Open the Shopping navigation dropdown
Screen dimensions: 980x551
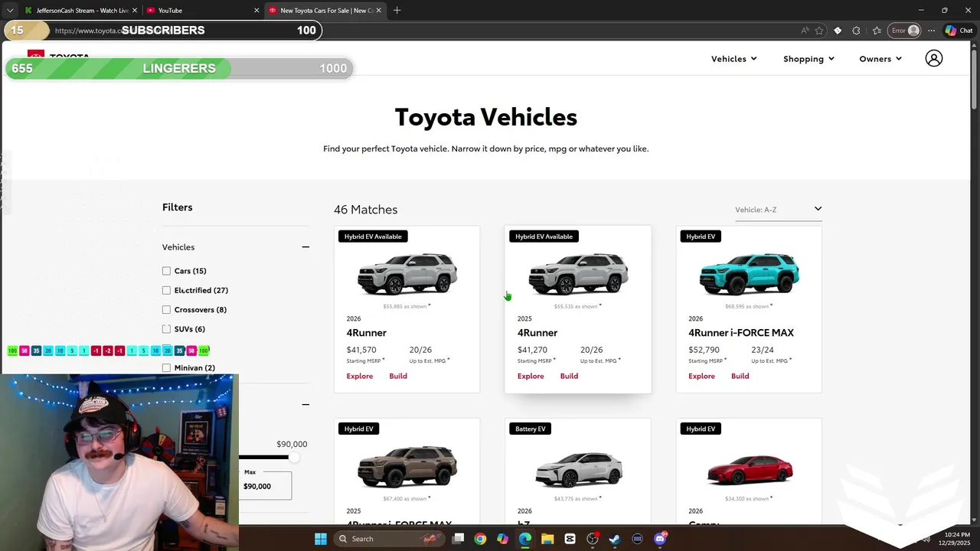pos(808,59)
